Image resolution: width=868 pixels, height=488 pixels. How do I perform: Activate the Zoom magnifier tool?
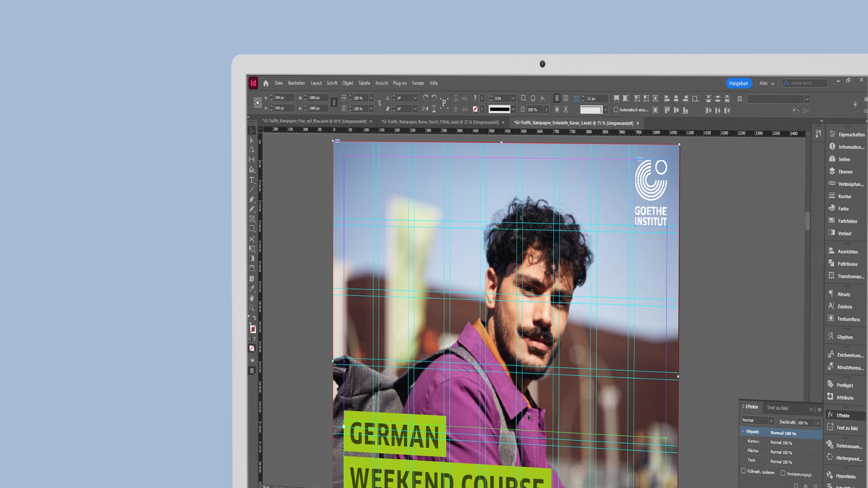tap(252, 308)
